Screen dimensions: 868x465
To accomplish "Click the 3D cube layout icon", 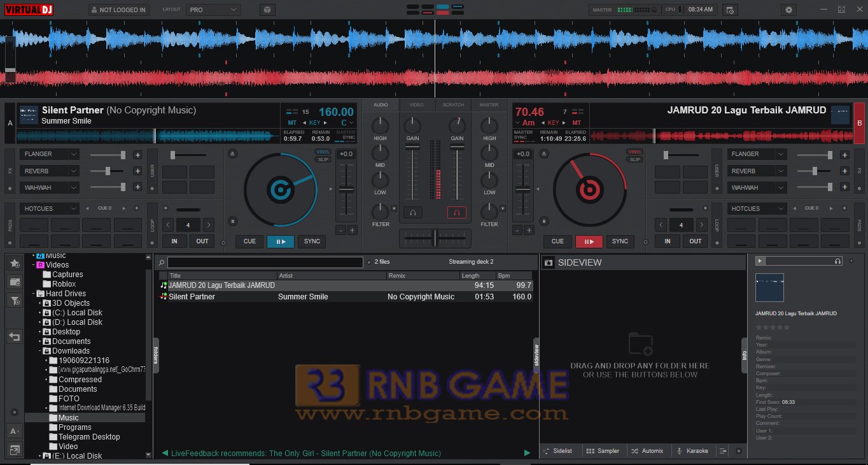I will (267, 10).
